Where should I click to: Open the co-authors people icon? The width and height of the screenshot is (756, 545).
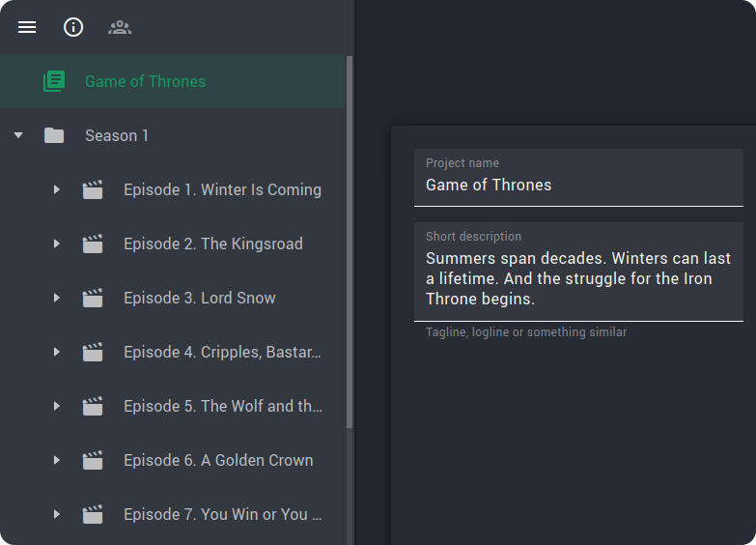tap(120, 27)
